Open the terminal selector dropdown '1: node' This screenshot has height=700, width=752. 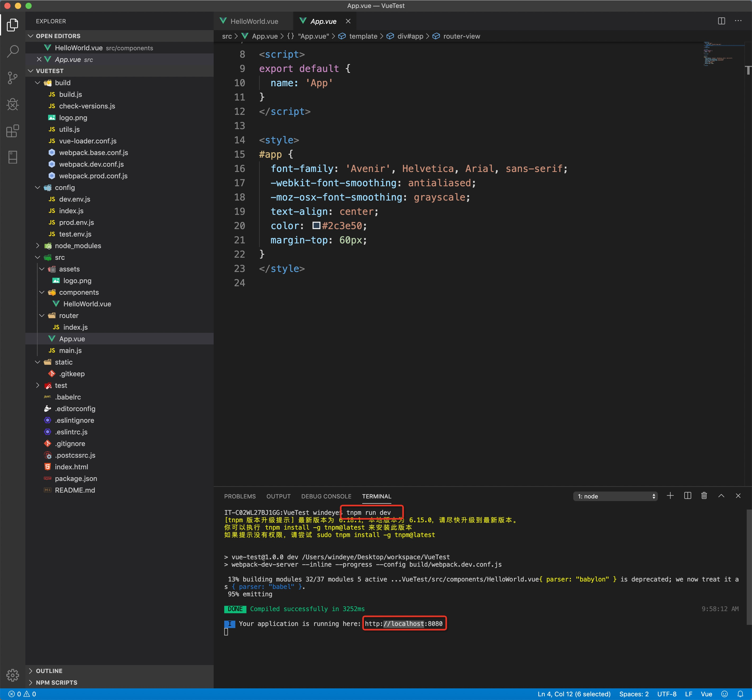(x=615, y=496)
